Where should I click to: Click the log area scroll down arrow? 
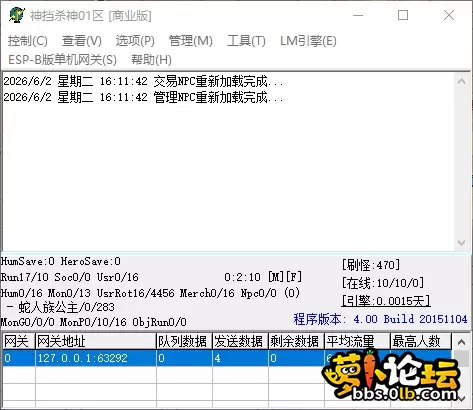pos(461,243)
